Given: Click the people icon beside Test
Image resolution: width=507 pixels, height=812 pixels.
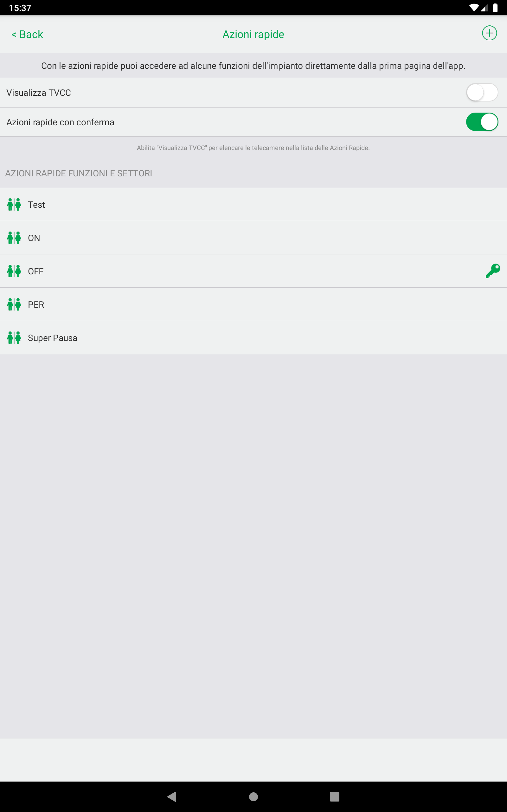Looking at the screenshot, I should [14, 204].
